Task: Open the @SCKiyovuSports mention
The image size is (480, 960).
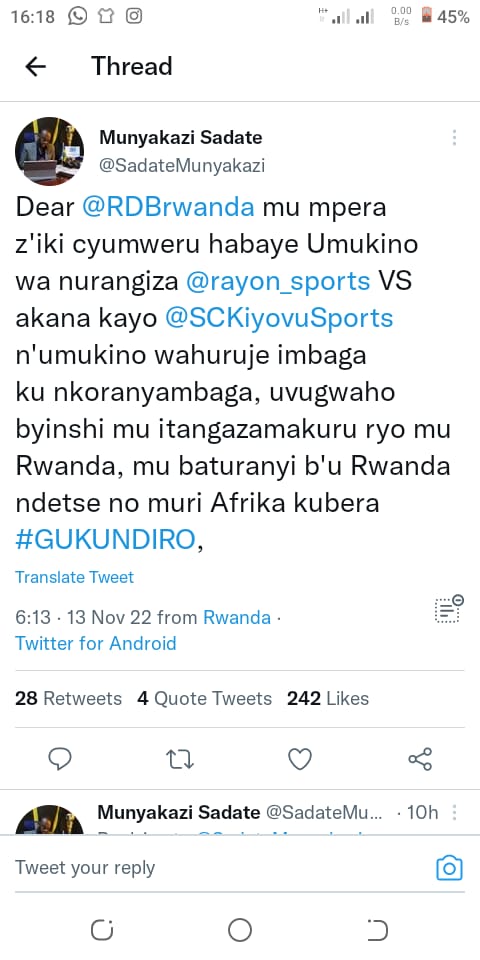Action: 279,318
